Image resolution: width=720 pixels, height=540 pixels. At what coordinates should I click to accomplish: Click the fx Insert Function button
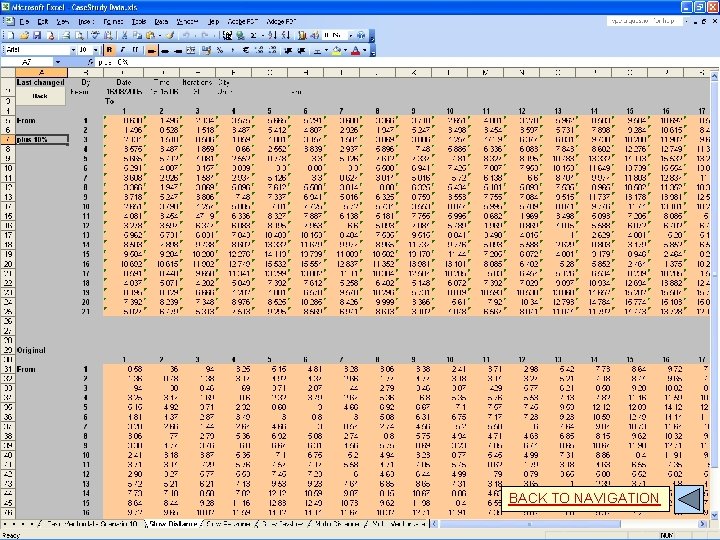90,62
